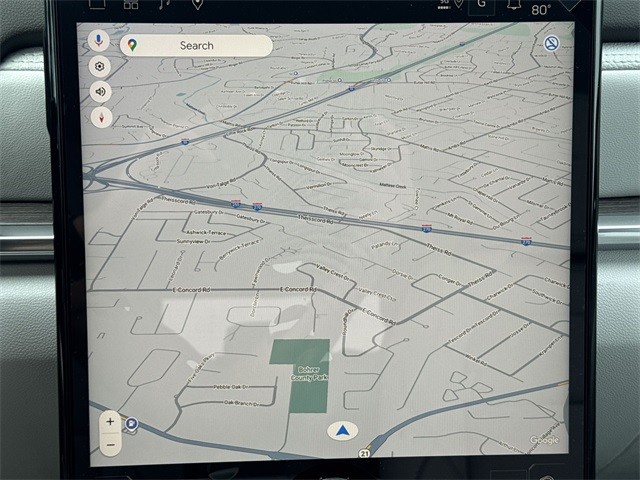Open the navigation pin tab in top bar
Viewport: 640px width, 480px height.
tap(197, 4)
